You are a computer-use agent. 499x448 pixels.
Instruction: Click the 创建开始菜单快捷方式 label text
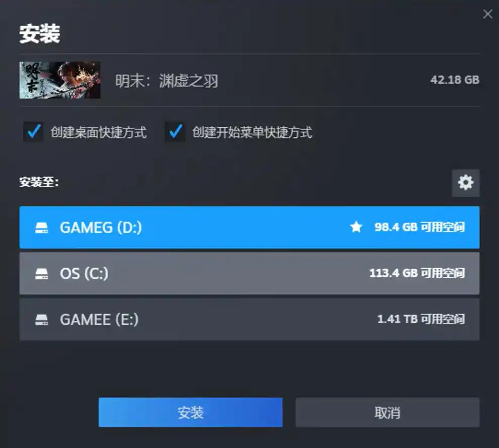252,132
